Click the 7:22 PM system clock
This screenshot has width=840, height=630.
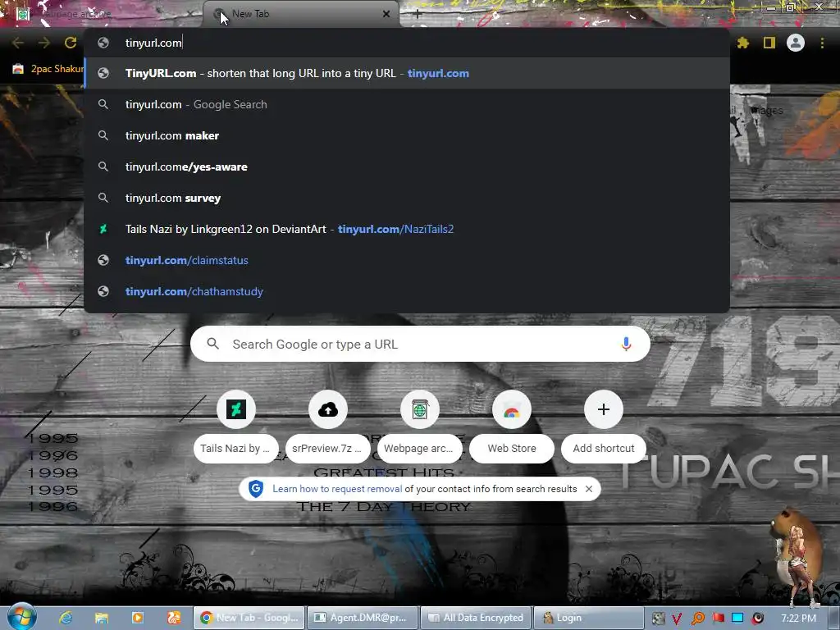coord(799,619)
